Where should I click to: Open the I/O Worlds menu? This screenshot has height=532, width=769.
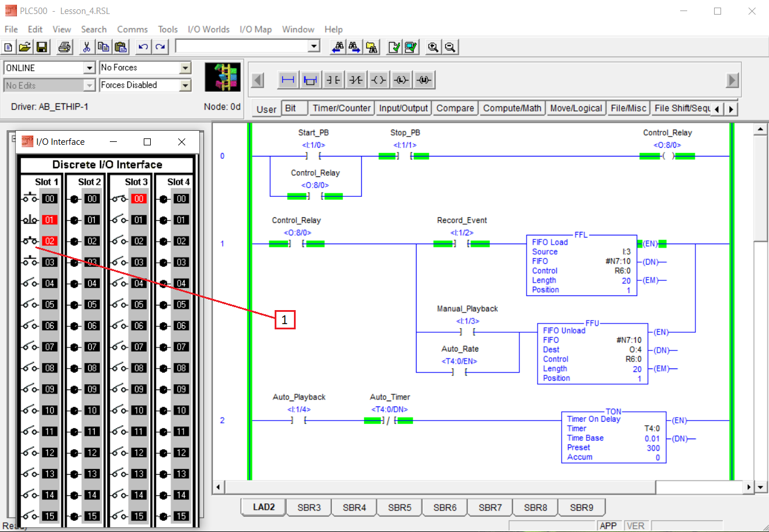click(209, 29)
